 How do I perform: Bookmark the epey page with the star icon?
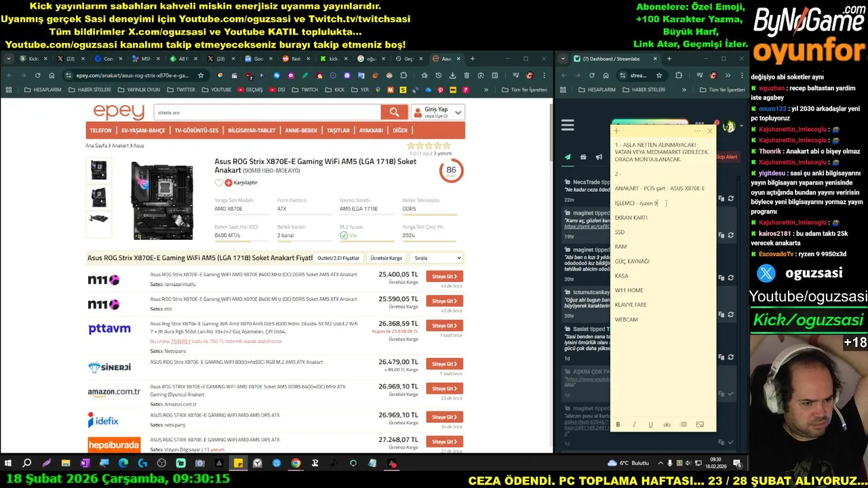pyautogui.click(x=201, y=75)
